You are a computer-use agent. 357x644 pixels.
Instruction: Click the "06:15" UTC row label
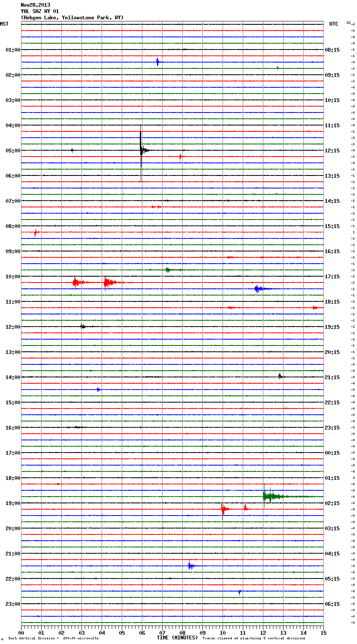332,604
